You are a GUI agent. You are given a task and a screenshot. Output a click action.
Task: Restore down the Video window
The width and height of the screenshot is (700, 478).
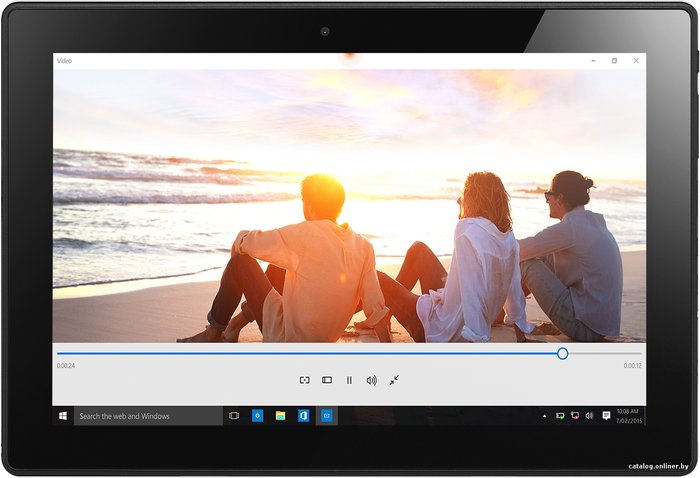coord(615,61)
